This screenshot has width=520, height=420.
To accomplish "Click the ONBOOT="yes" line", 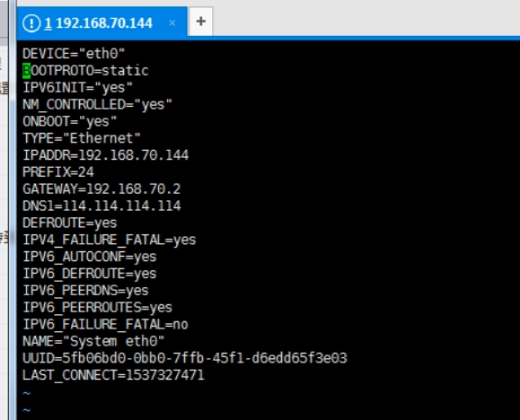I will [70, 121].
